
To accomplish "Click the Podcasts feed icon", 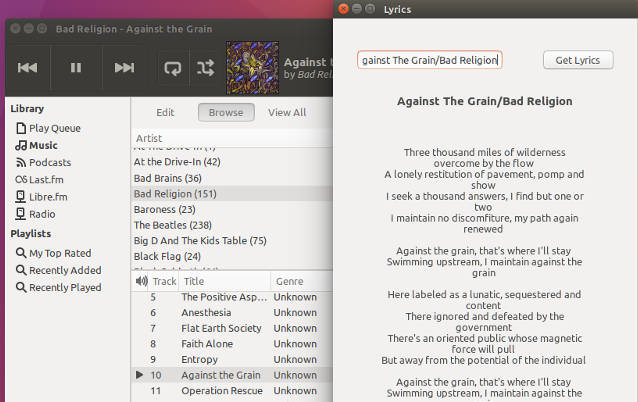I will tap(21, 163).
